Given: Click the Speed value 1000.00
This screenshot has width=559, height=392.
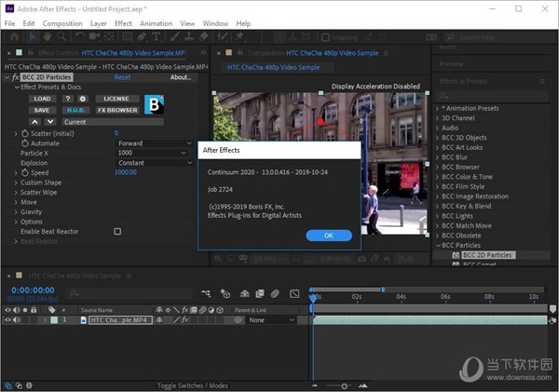Looking at the screenshot, I should (x=126, y=172).
